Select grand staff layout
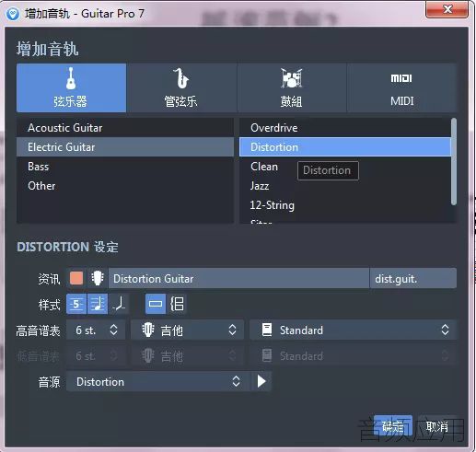 click(177, 304)
